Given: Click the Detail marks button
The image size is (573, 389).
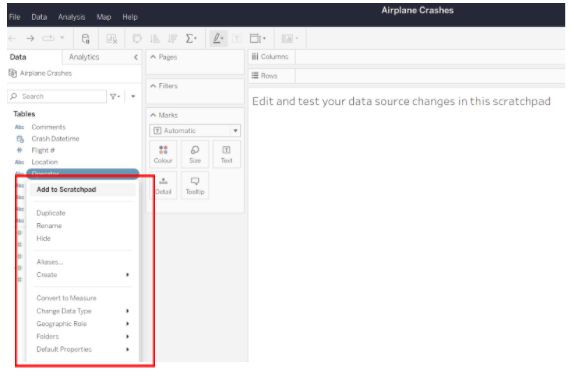Looking at the screenshot, I should 163,186.
